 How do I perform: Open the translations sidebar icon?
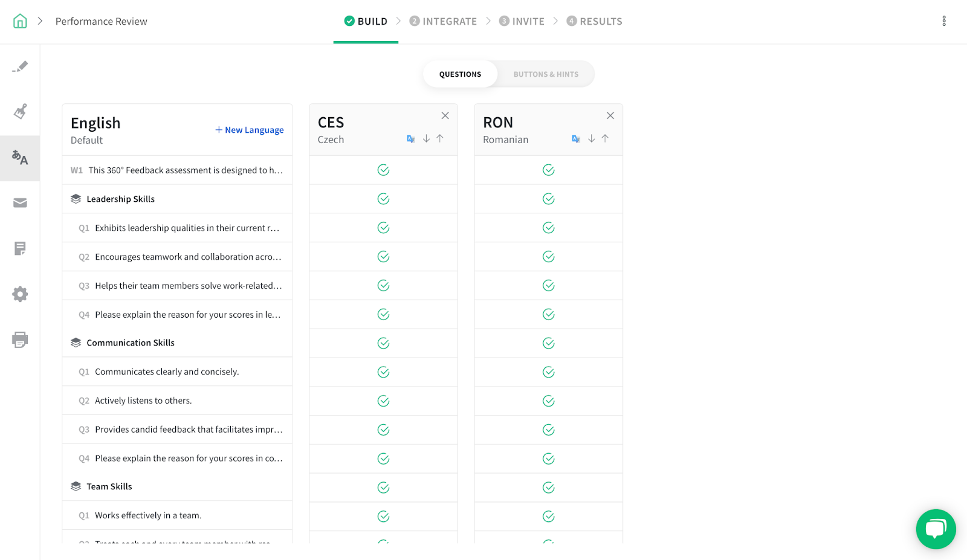coord(20,158)
